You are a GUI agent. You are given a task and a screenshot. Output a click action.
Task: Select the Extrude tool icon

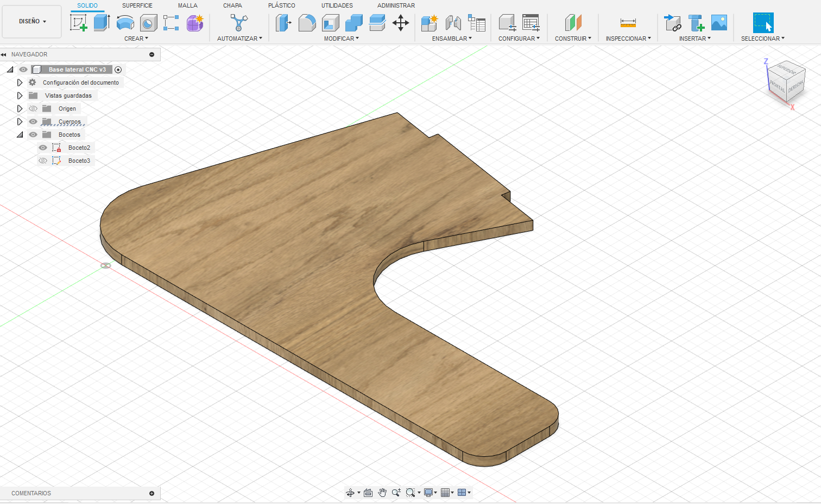[x=102, y=23]
